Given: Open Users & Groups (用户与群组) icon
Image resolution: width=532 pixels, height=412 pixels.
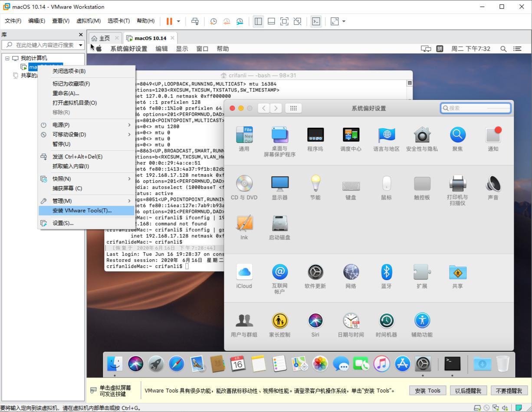Looking at the screenshot, I should [x=244, y=321].
